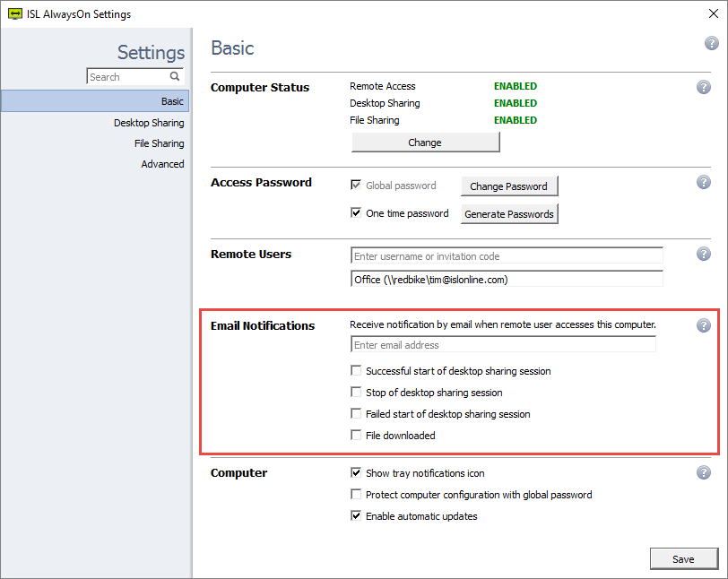Toggle the One time password checkbox
The image size is (728, 579).
[x=356, y=213]
